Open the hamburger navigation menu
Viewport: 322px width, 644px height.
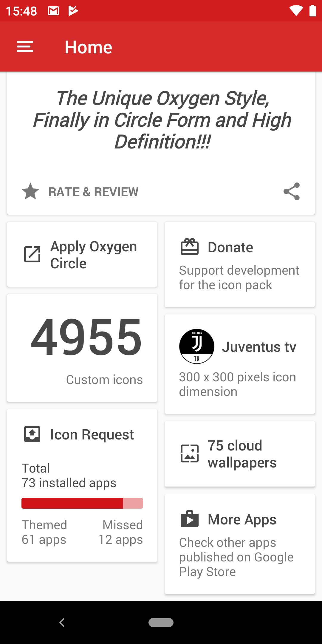click(x=25, y=47)
